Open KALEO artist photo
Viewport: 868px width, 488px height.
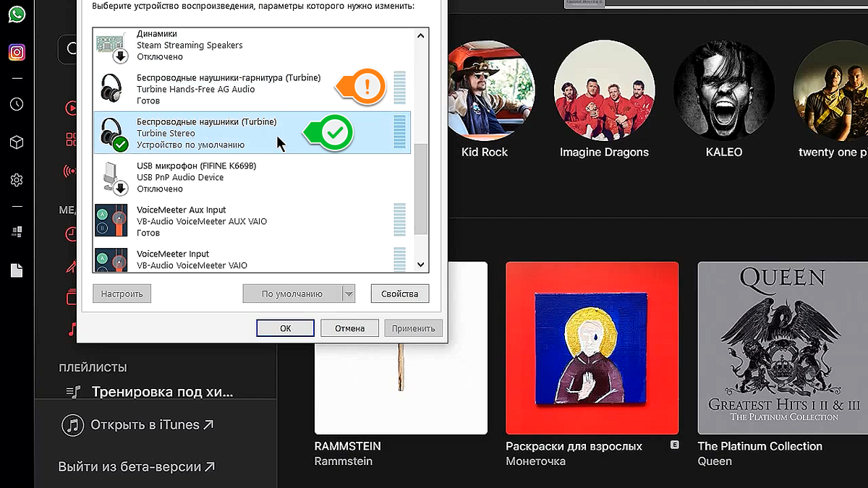(x=724, y=90)
